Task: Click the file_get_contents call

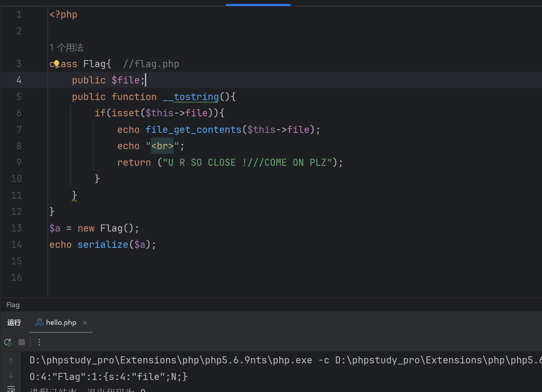Action: (194, 130)
